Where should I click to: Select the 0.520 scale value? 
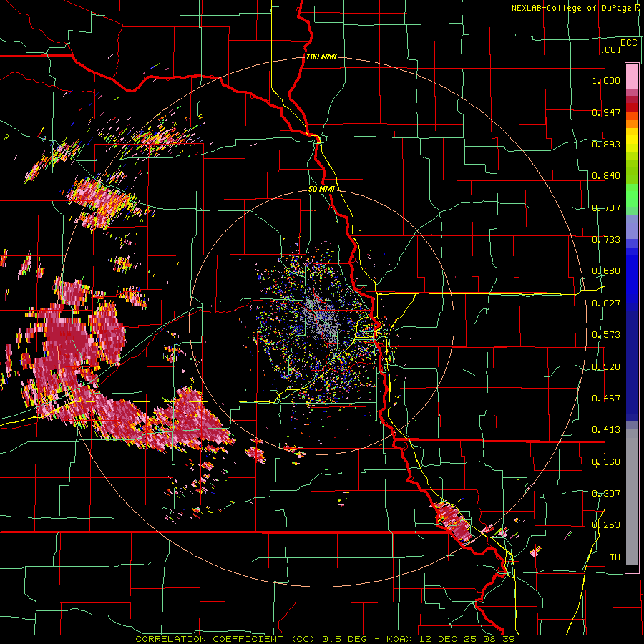coord(606,366)
